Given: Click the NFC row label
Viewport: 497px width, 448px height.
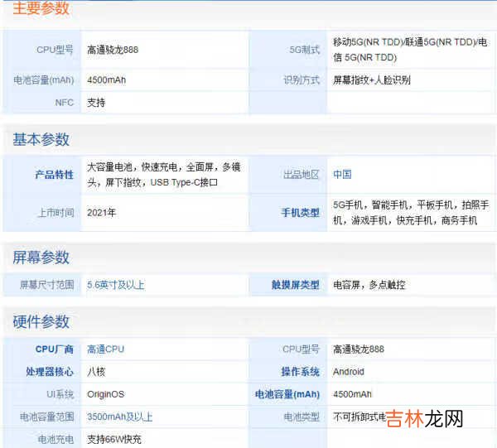Looking at the screenshot, I should pos(65,103).
